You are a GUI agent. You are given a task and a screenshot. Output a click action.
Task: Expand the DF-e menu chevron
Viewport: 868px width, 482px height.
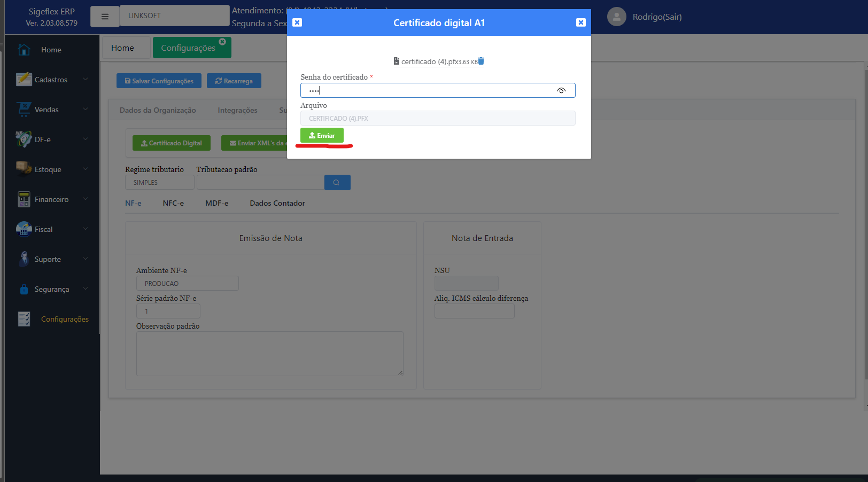click(86, 139)
